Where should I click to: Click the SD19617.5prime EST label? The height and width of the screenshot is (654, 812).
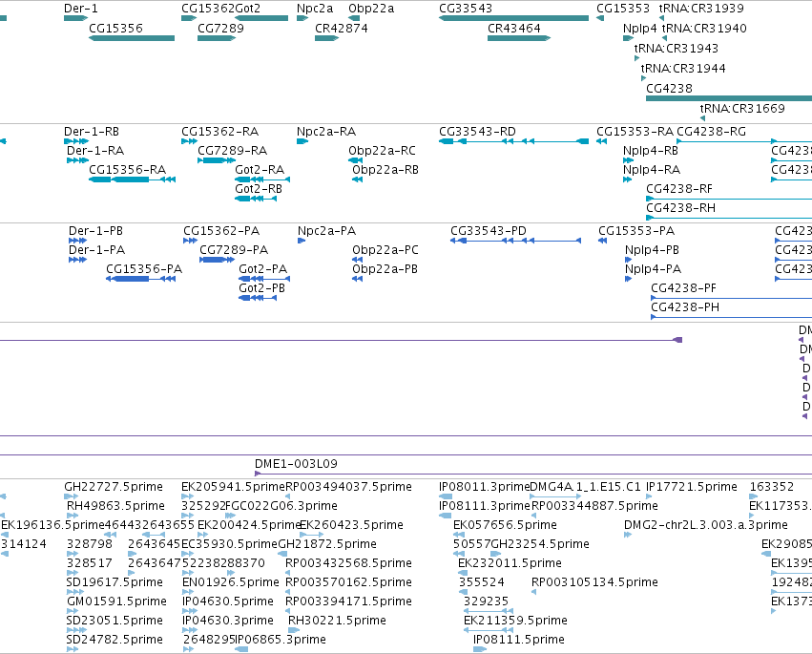[115, 582]
